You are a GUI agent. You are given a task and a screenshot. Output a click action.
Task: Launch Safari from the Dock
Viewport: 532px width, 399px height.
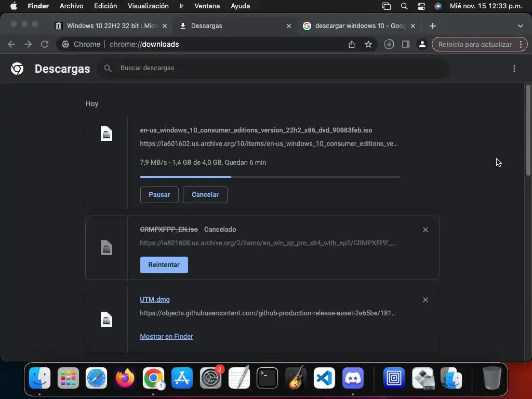click(x=96, y=378)
